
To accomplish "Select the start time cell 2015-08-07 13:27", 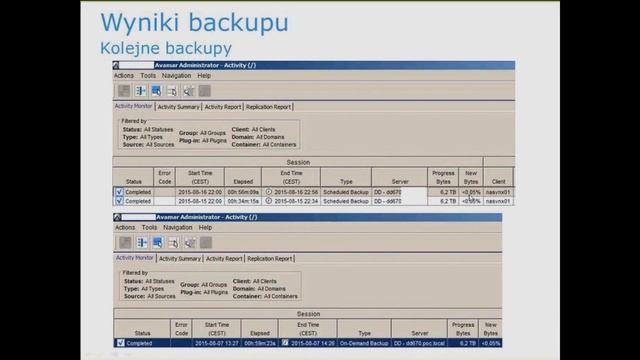I will click(x=217, y=343).
